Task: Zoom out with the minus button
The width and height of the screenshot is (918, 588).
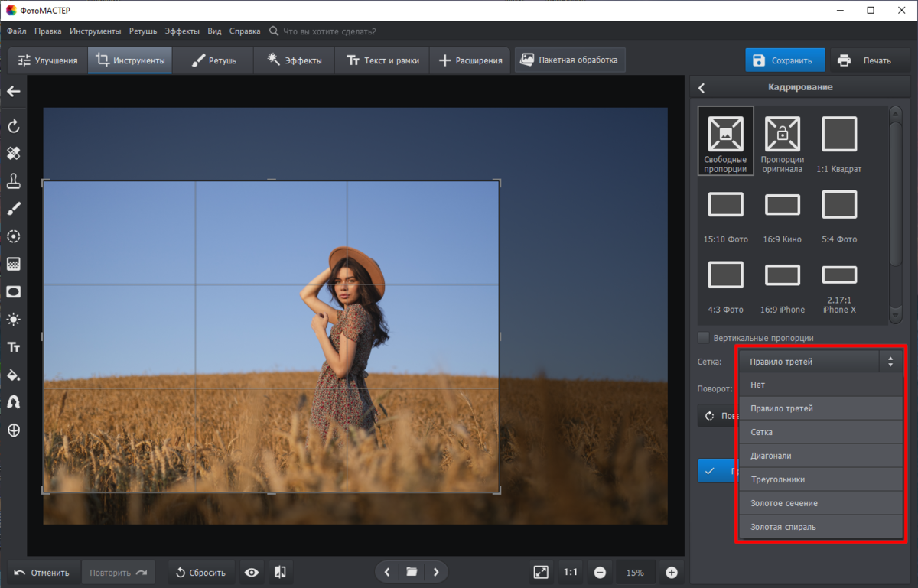Action: point(600,572)
